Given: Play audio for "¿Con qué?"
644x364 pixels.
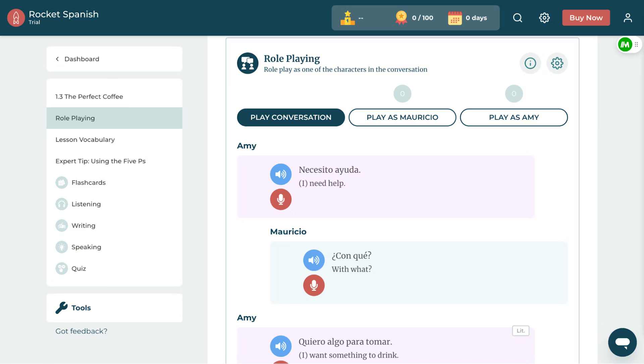Looking at the screenshot, I should click(x=314, y=260).
